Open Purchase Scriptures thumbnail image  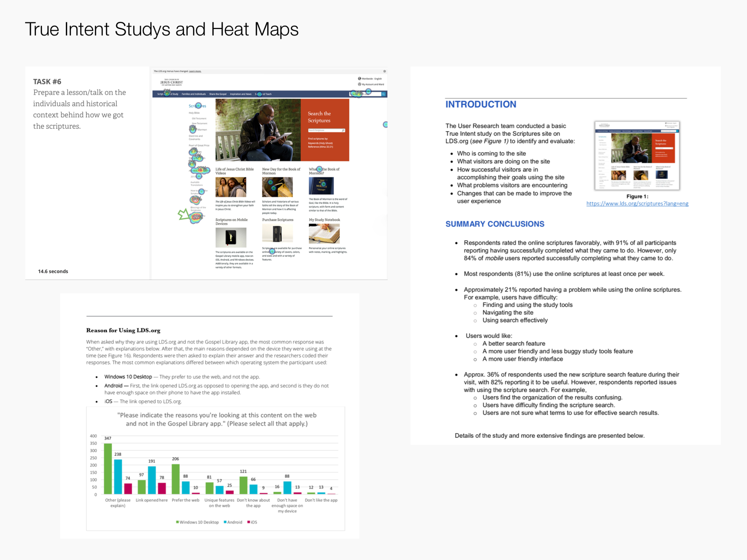click(x=277, y=234)
